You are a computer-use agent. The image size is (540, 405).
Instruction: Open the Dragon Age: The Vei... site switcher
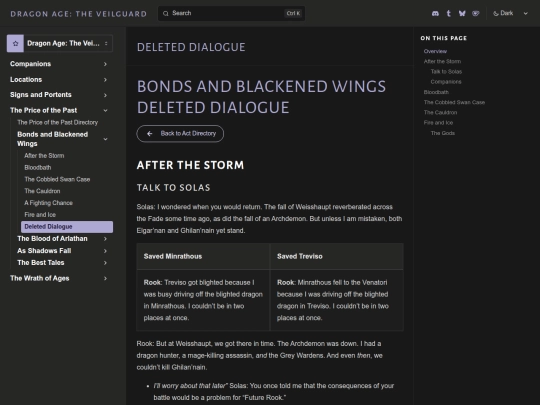(60, 43)
